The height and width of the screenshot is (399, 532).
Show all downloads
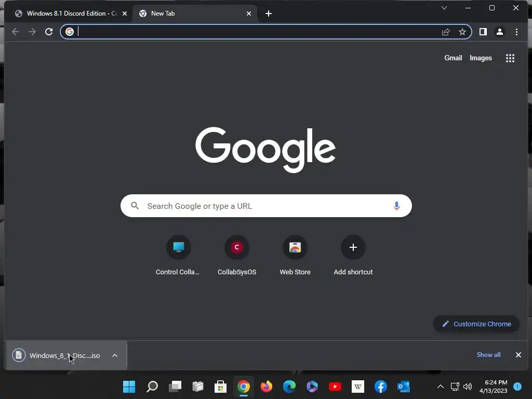[488, 355]
